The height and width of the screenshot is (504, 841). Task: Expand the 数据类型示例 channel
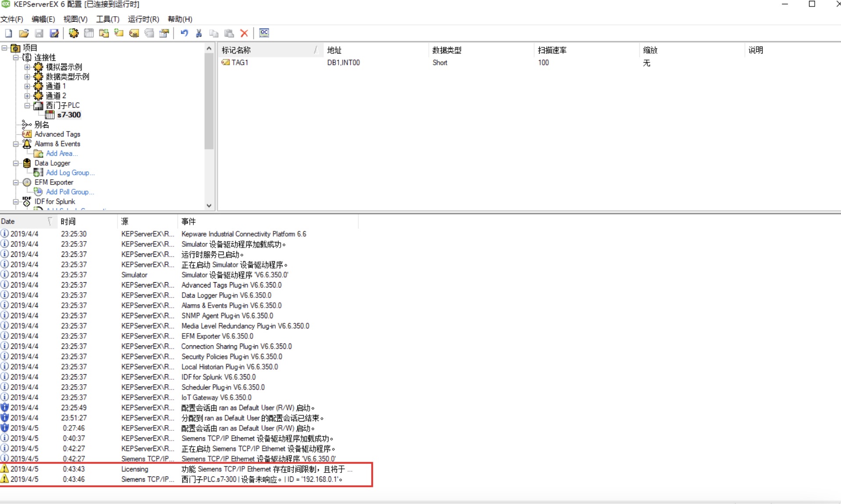27,77
